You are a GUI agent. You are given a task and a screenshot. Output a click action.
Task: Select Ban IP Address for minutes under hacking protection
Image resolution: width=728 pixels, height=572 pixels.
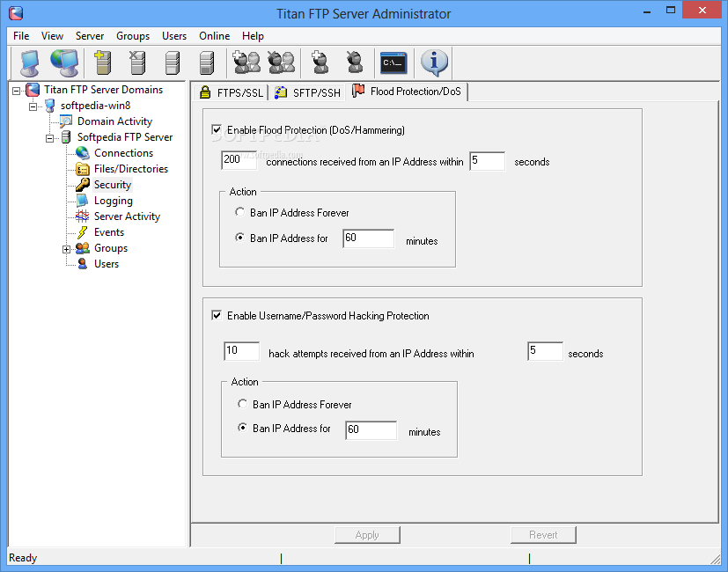(242, 427)
